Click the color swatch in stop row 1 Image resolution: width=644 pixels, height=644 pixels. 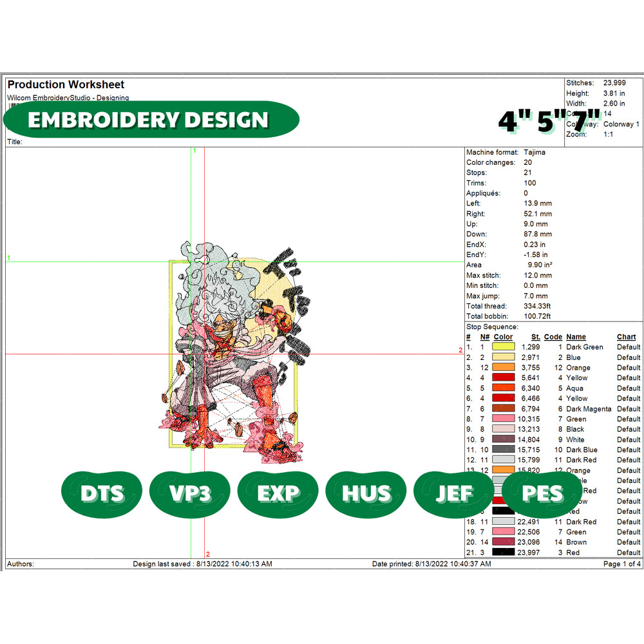coord(503,347)
